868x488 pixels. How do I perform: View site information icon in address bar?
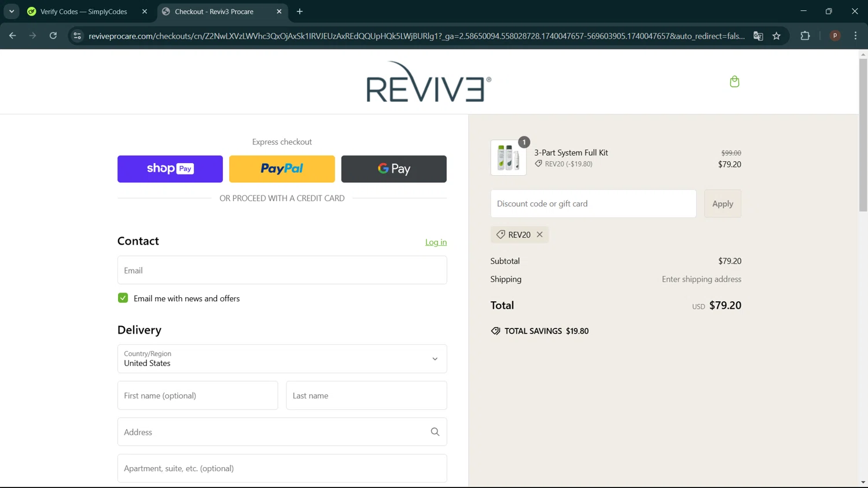pyautogui.click(x=77, y=36)
